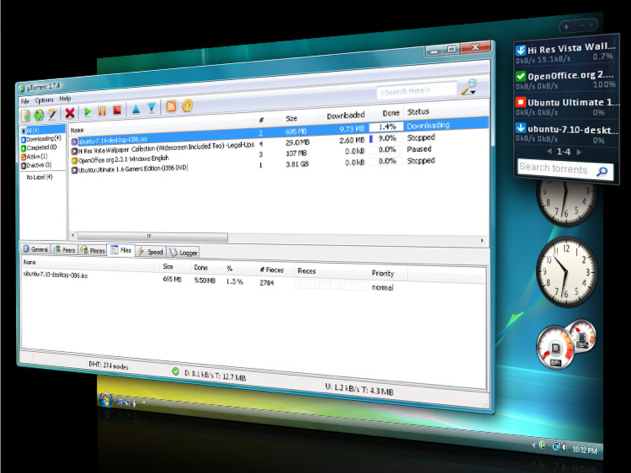Image resolution: width=631 pixels, height=473 pixels.
Task: Select the Active (1) category
Action: [x=34, y=156]
